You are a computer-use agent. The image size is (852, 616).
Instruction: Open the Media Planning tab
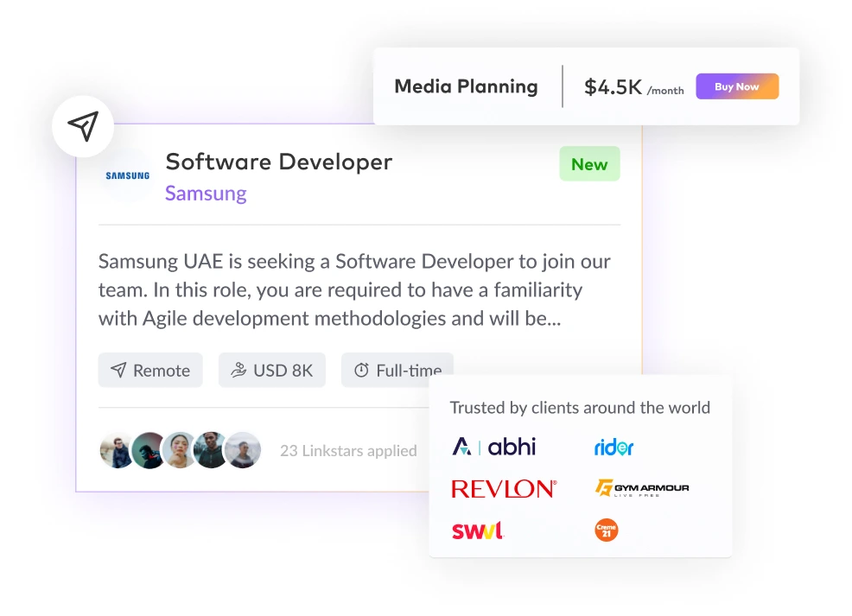pyautogui.click(x=466, y=86)
